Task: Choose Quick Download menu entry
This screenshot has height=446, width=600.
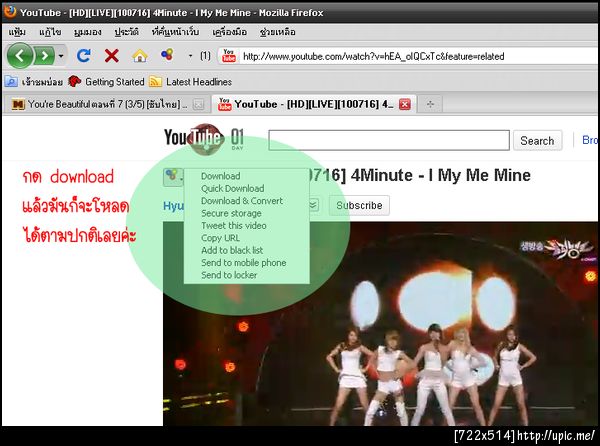Action: (232, 188)
